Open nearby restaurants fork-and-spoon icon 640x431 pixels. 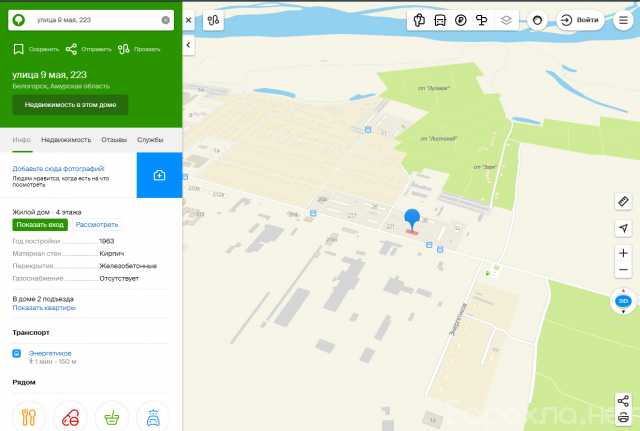coord(29,417)
